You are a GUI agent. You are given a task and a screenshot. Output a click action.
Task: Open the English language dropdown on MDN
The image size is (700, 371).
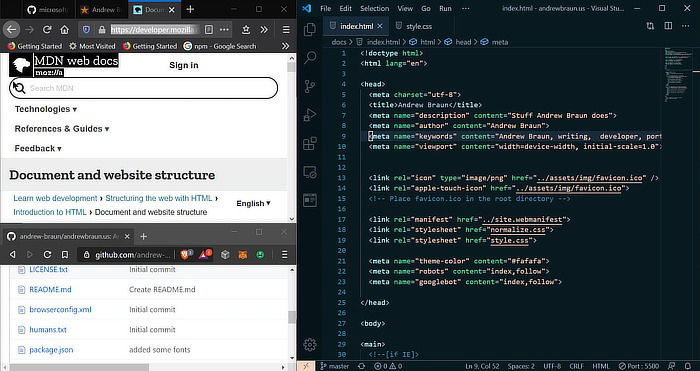coord(253,203)
